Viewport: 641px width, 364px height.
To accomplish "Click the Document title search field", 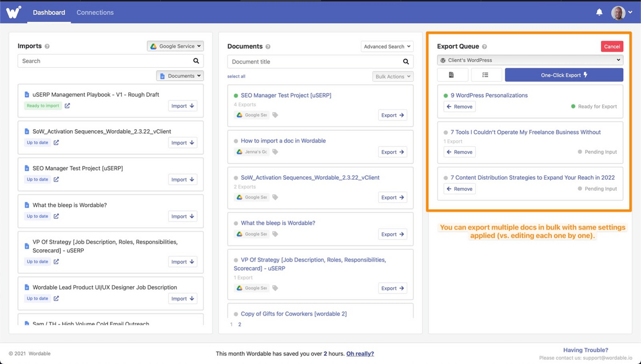I will (x=314, y=62).
